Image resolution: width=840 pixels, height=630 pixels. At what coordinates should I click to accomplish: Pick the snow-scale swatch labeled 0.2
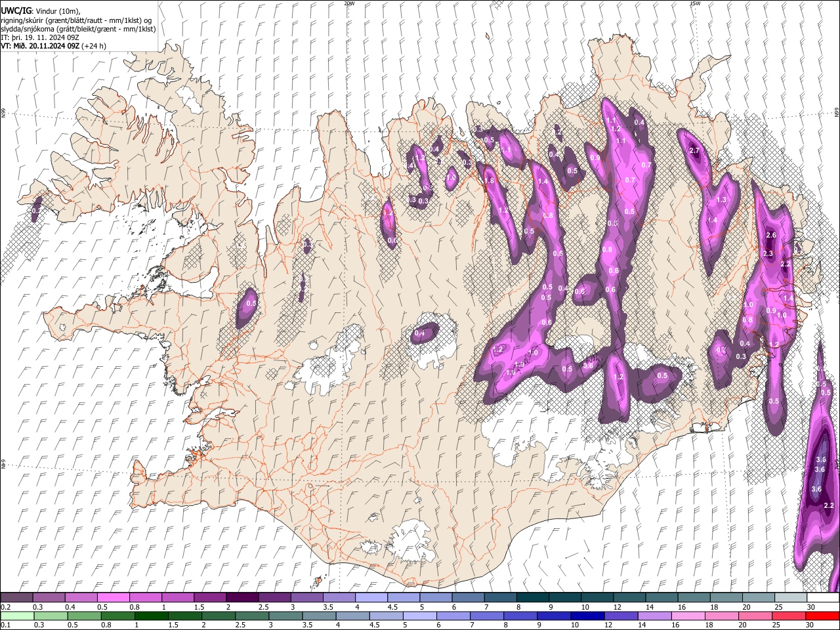tap(16, 598)
